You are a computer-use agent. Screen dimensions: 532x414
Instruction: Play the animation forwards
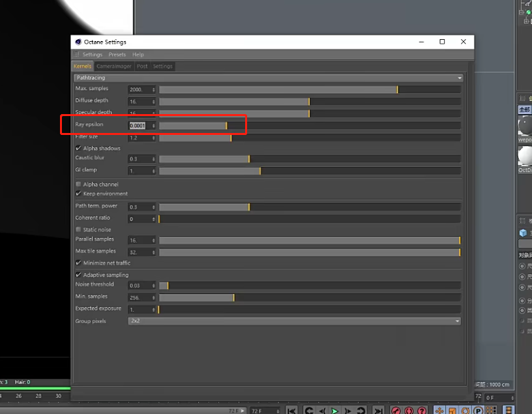(334, 411)
